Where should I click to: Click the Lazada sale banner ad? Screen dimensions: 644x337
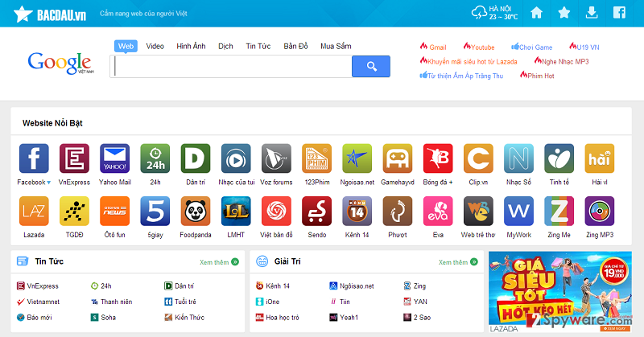tap(560, 292)
